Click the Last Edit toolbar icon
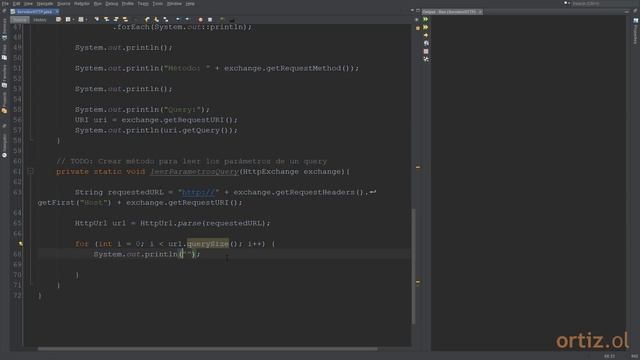 pyautogui.click(x=58, y=19)
